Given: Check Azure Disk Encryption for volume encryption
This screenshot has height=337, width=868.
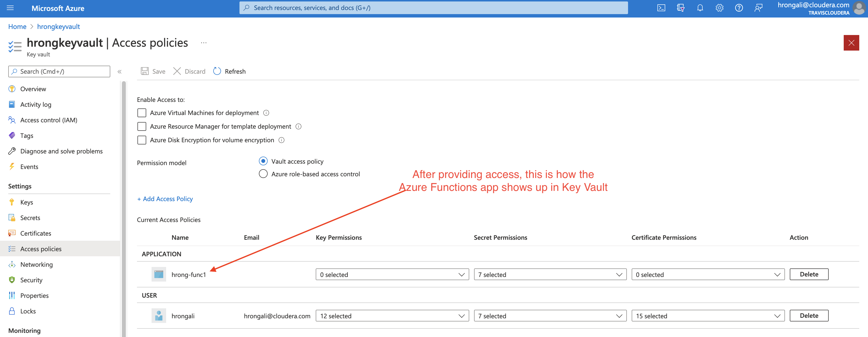Looking at the screenshot, I should 142,140.
